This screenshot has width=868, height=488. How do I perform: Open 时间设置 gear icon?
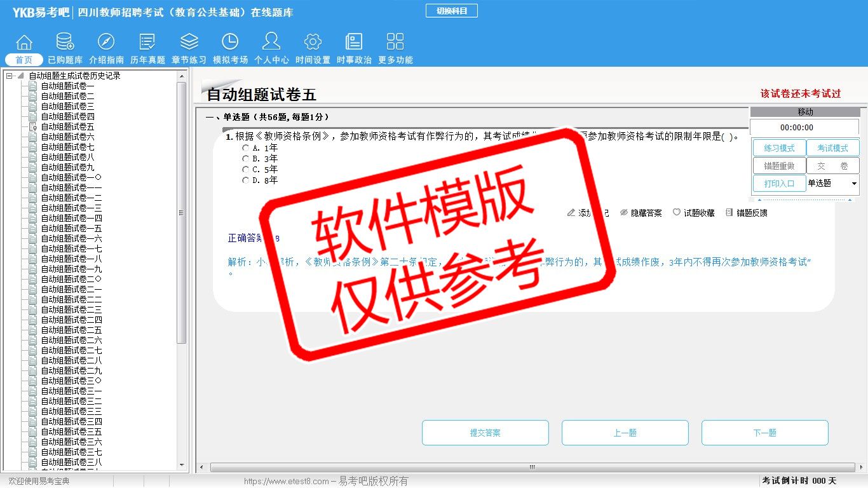point(313,42)
